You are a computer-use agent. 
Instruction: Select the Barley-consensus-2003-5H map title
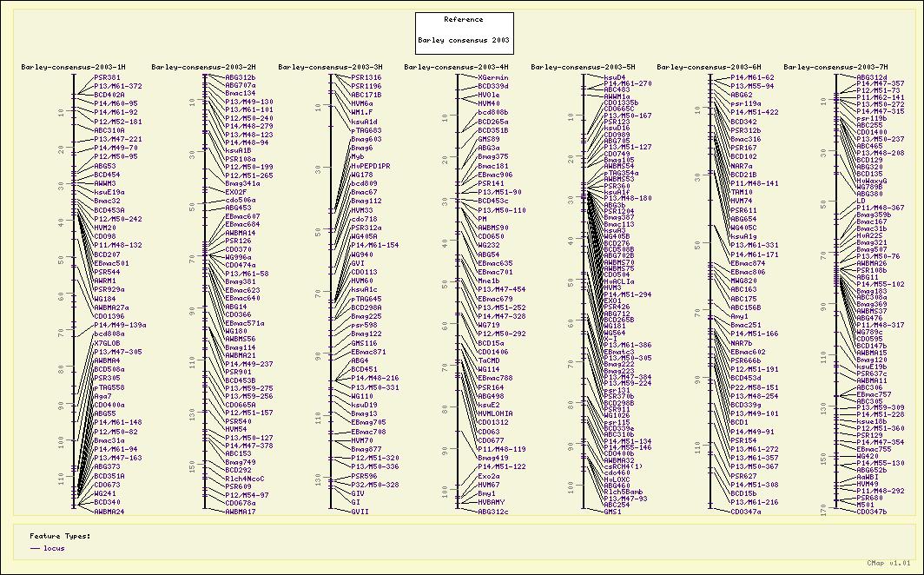(x=584, y=67)
